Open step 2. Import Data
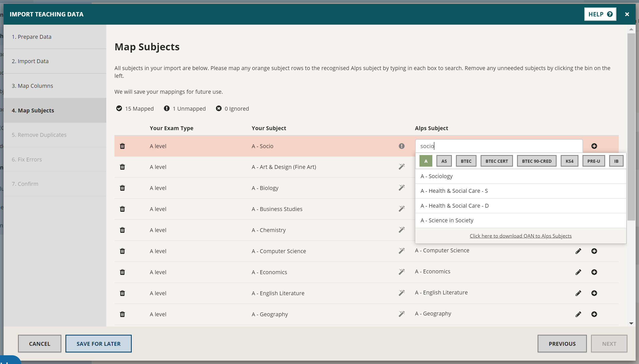The width and height of the screenshot is (639, 364). (x=55, y=61)
